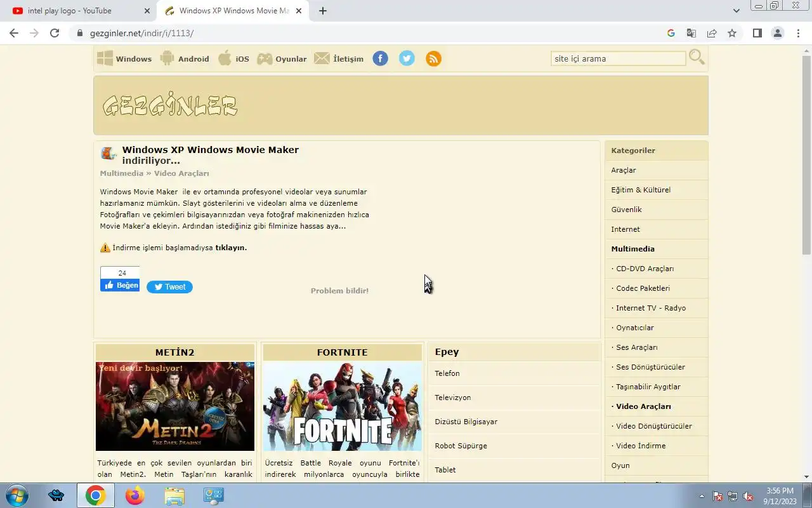Close the Windows XP Movie Maker tab
Viewport: 812px width, 508px height.
pos(299,11)
